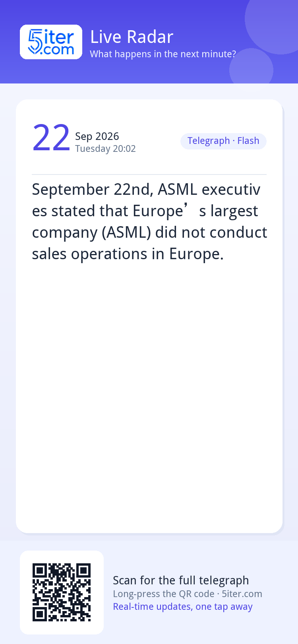Click the word Flash in the badge
The width and height of the screenshot is (298, 644).
coord(248,141)
